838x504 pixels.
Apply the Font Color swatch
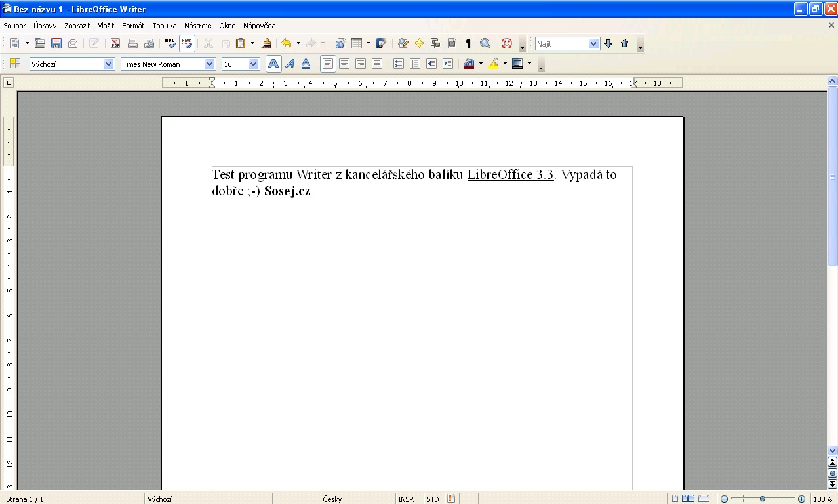(x=469, y=64)
